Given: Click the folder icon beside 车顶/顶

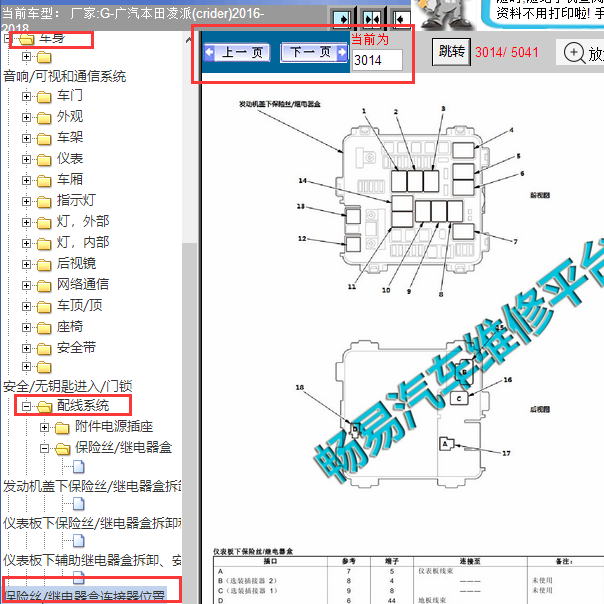Looking at the screenshot, I should coord(44,307).
